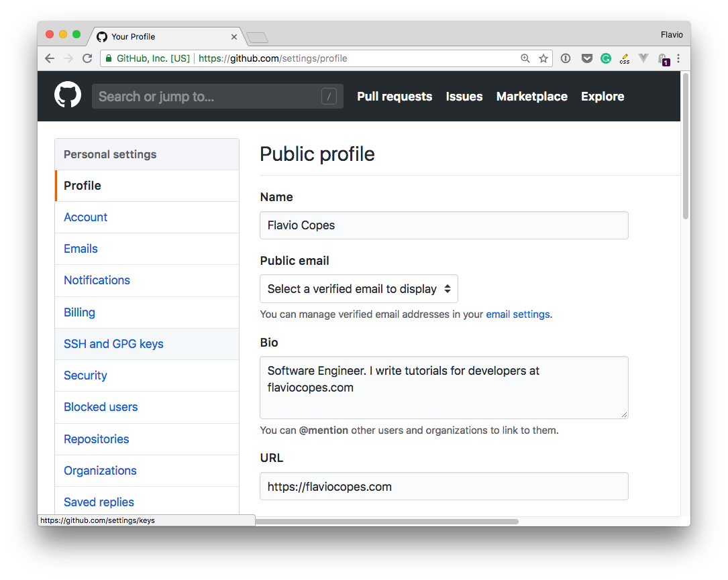
Task: Open the Chrome three-dot menu
Action: [678, 58]
